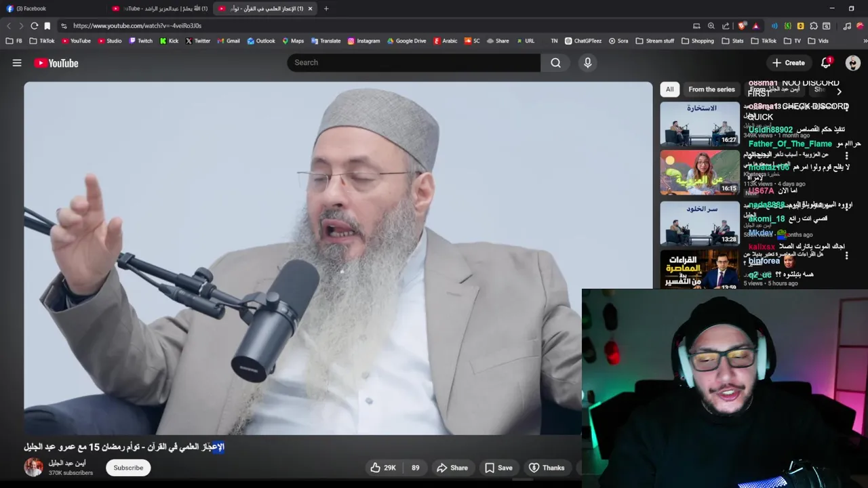Open the Kick bookmark
The height and width of the screenshot is (488, 868).
pos(169,41)
